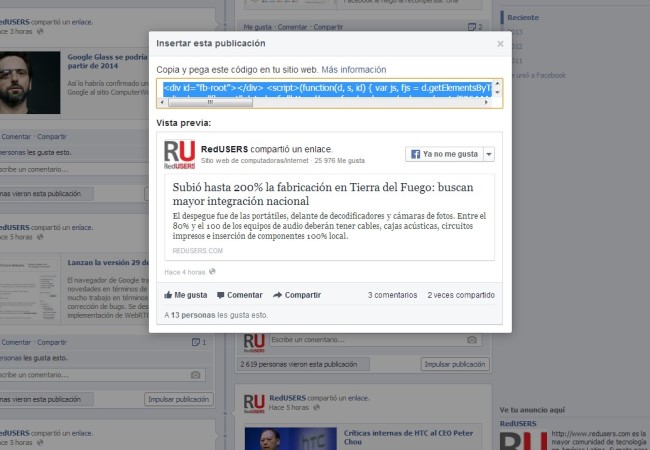The width and height of the screenshot is (650, 450).
Task: Click the Ya no me gusta button
Action: click(444, 154)
